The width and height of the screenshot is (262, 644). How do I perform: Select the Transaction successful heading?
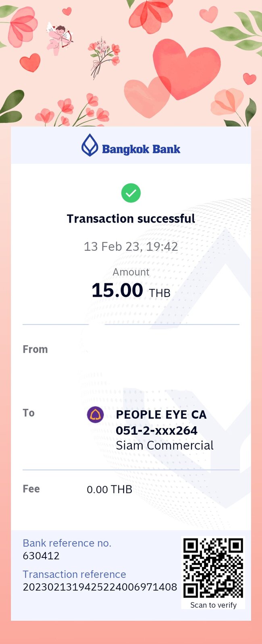tap(131, 219)
